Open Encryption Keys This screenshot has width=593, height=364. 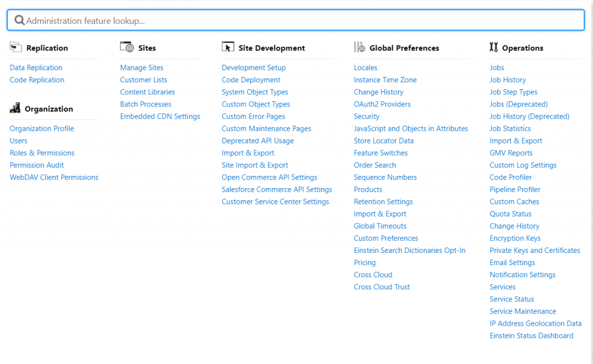(x=515, y=238)
